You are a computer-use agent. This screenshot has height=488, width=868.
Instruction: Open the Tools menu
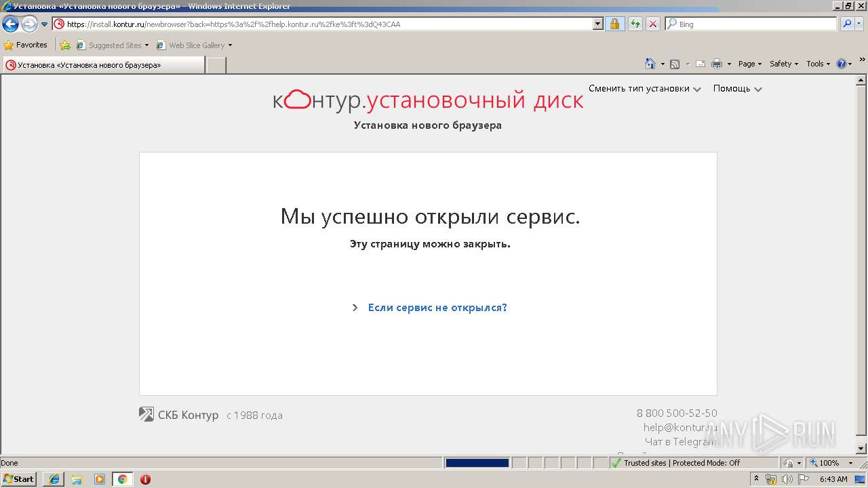tap(818, 64)
